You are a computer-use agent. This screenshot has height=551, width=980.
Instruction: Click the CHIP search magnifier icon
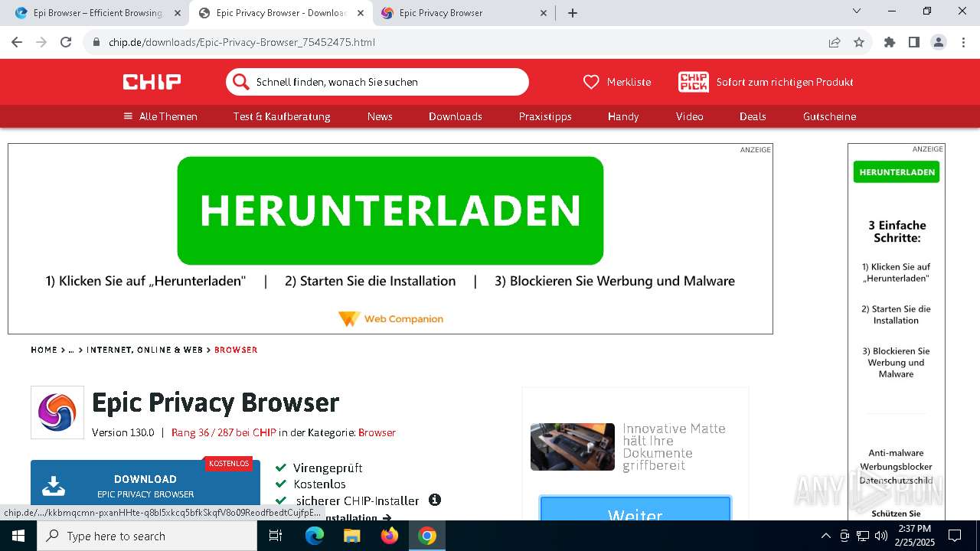(241, 82)
